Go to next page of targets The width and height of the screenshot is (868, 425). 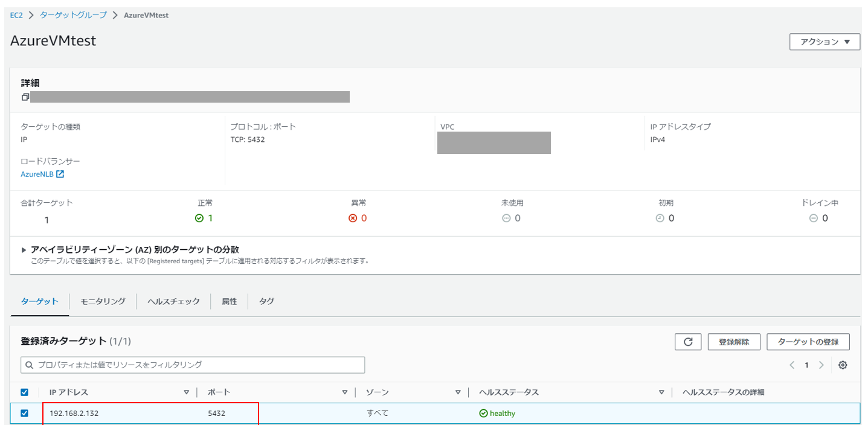point(821,365)
